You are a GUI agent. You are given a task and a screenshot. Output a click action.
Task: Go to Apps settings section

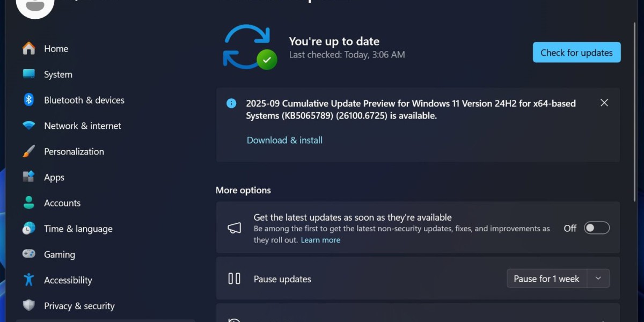tap(54, 178)
